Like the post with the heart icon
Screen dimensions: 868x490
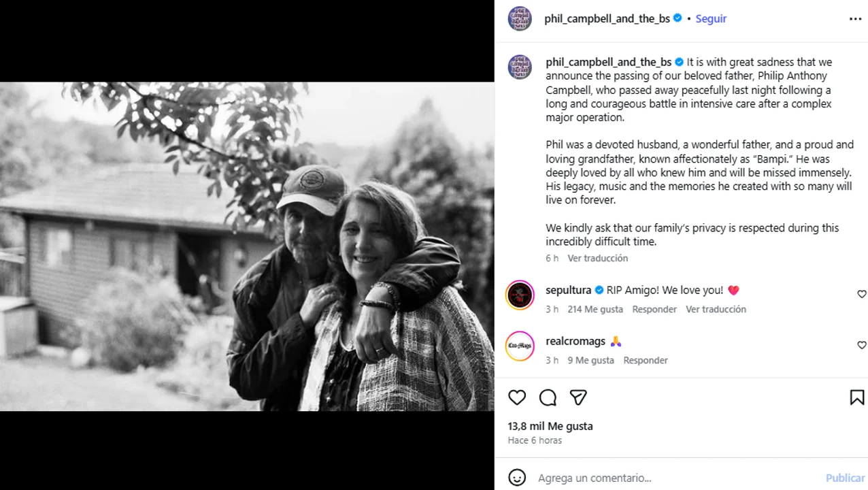[x=517, y=397]
